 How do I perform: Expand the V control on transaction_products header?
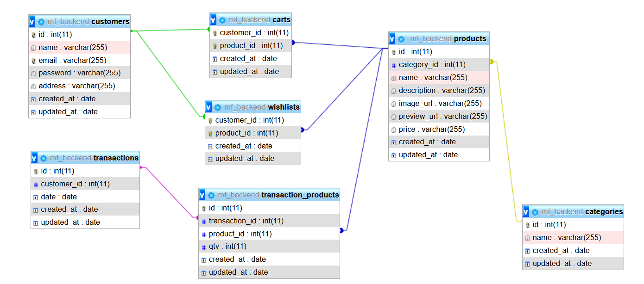pos(201,195)
